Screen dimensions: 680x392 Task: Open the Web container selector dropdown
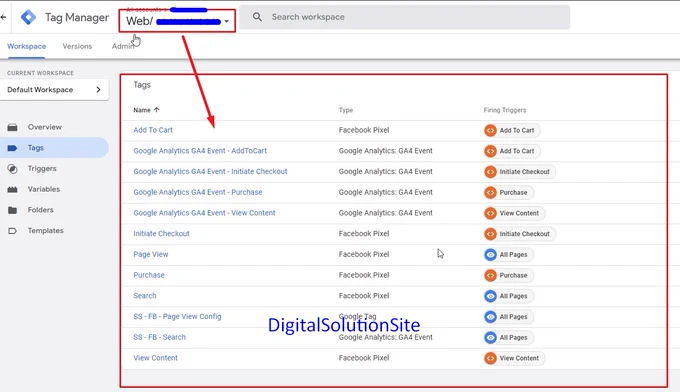click(177, 20)
